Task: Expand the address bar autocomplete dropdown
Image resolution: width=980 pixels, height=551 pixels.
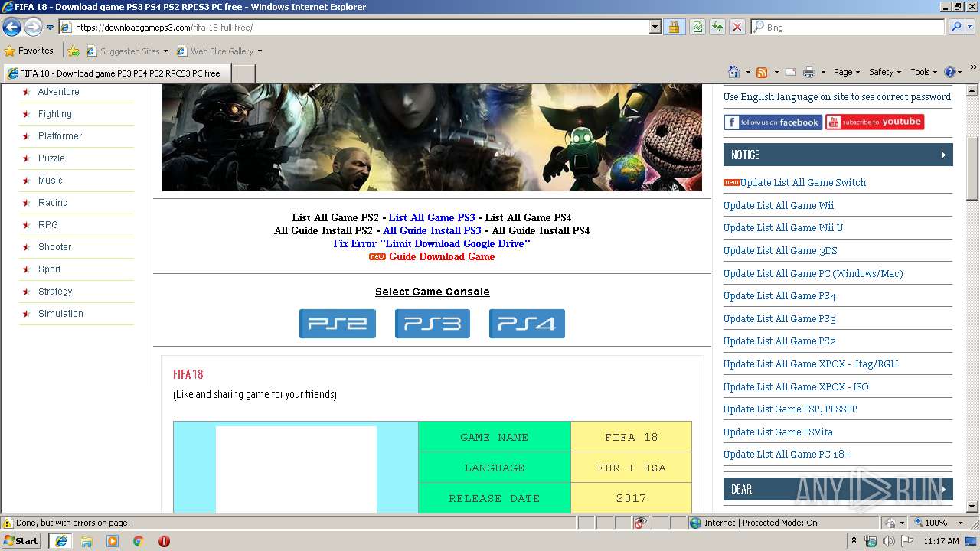Action: pyautogui.click(x=655, y=28)
